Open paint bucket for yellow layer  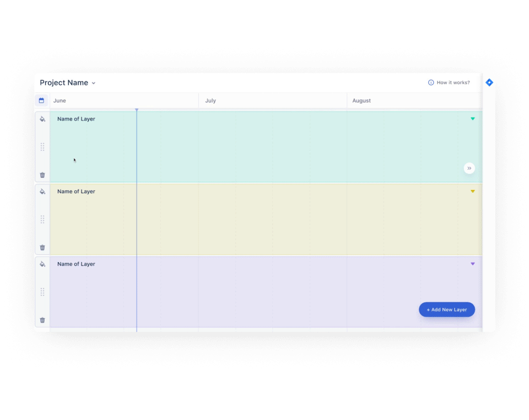click(x=42, y=192)
